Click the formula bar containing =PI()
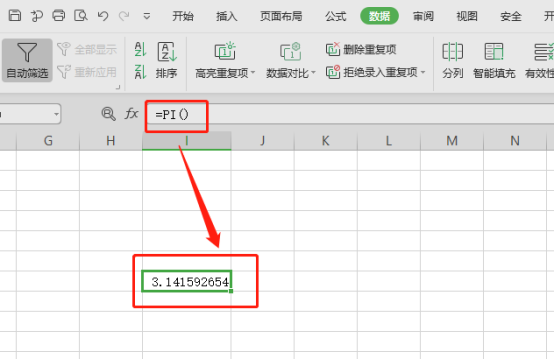Screen dimensions: 554x360 click(x=350, y=114)
